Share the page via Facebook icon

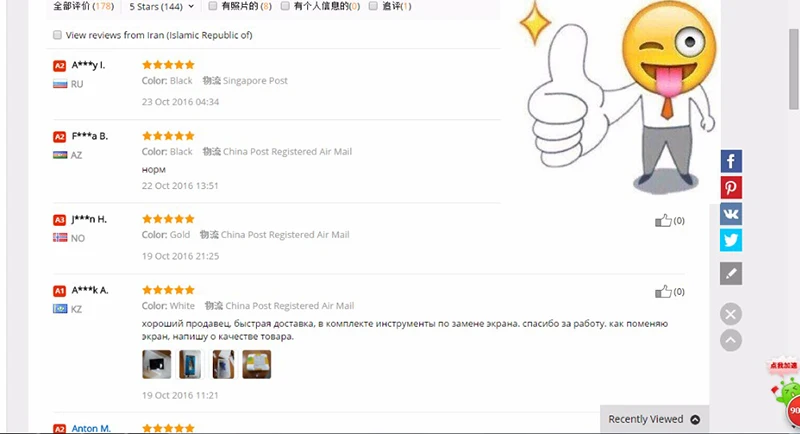pyautogui.click(x=731, y=161)
